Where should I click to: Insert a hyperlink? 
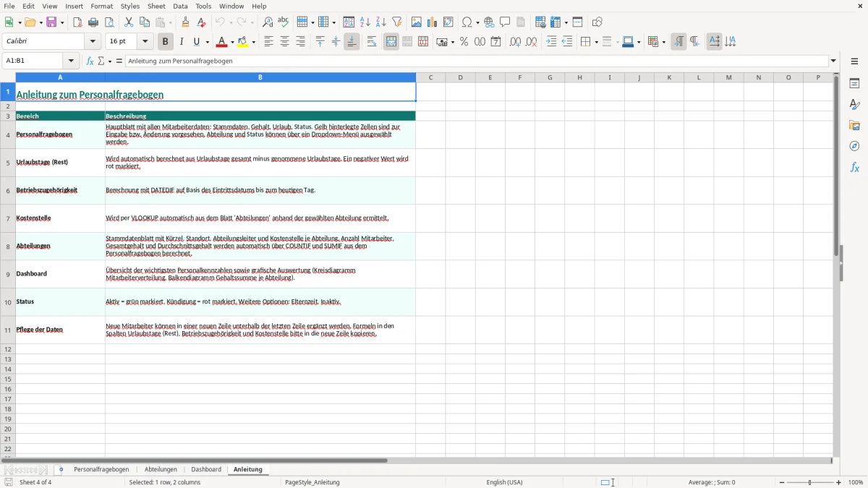click(x=489, y=22)
